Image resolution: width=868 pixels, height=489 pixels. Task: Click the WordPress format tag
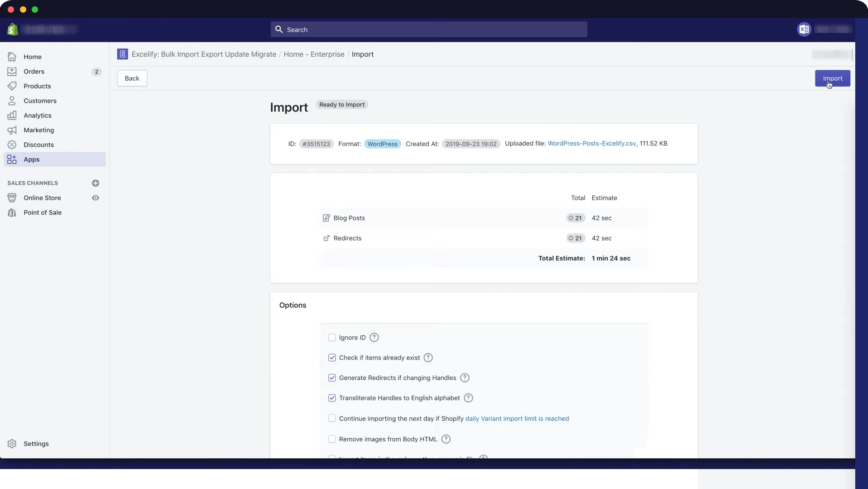point(382,144)
